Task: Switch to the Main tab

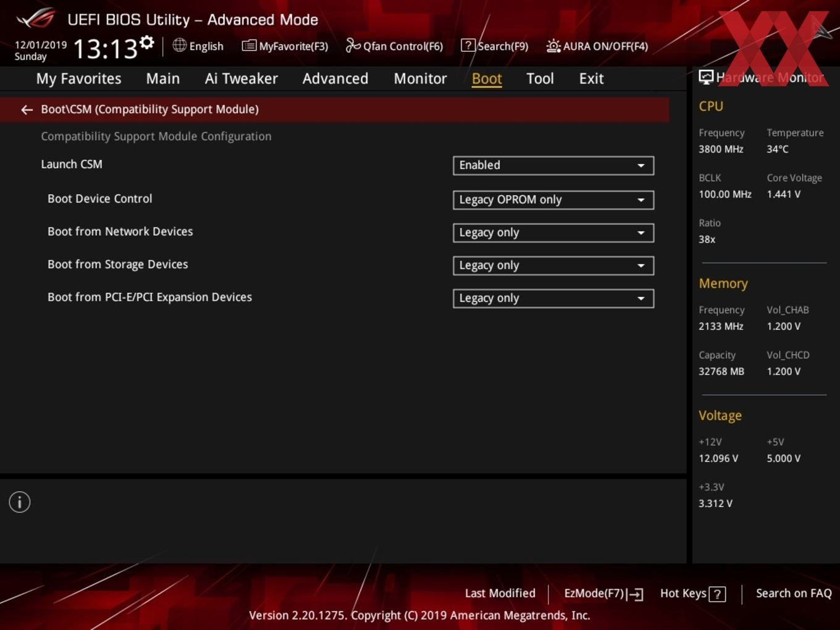Action: 163,79
